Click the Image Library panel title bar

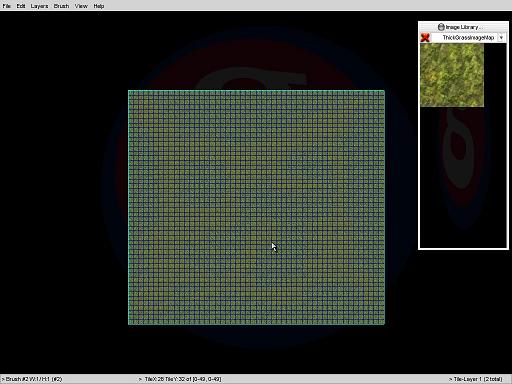pyautogui.click(x=463, y=27)
